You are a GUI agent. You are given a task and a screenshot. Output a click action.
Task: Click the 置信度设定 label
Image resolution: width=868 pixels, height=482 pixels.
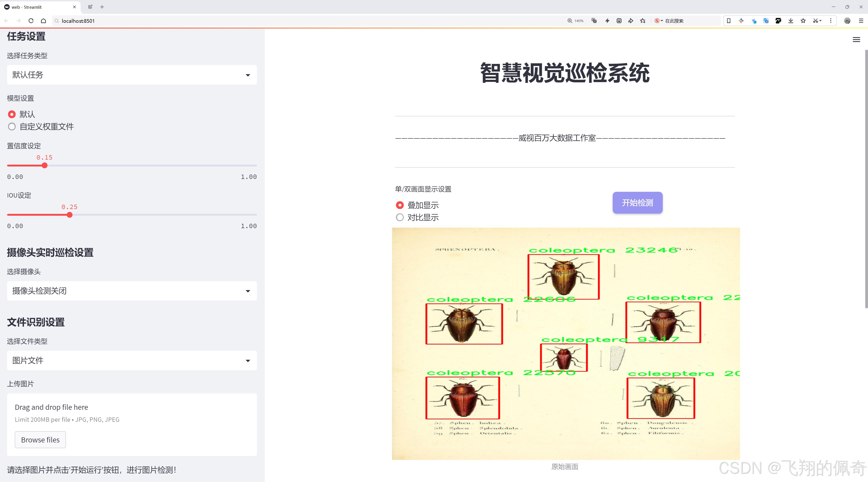(24, 146)
